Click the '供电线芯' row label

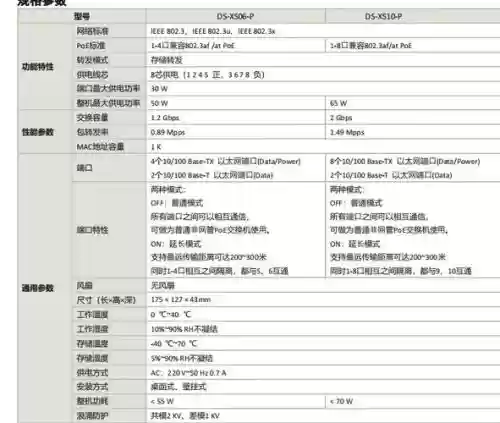(x=92, y=74)
